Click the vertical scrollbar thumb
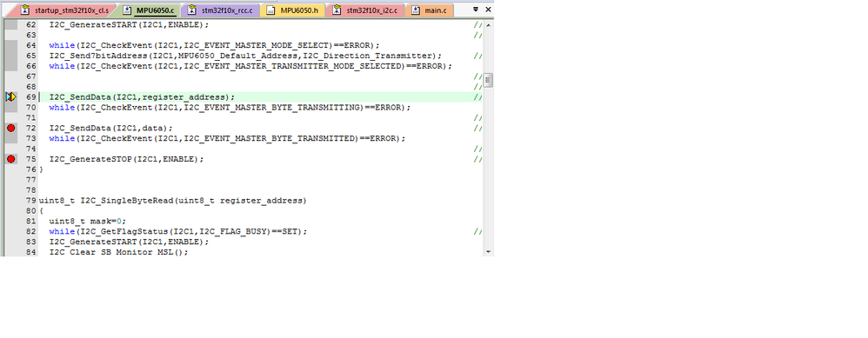Screen dimensions: 868x338 (x=488, y=81)
